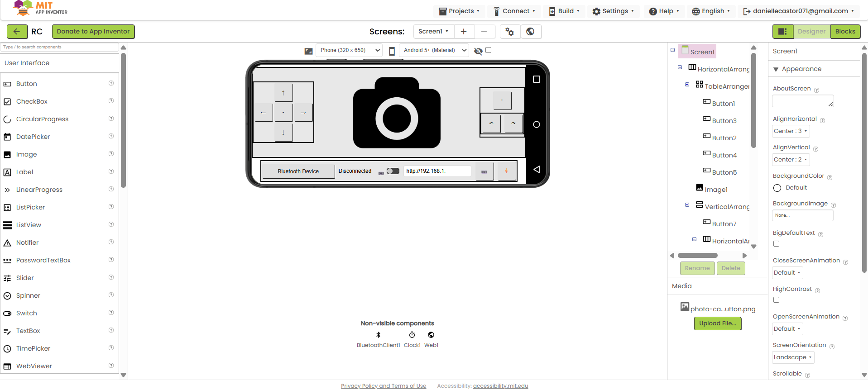Click the phone recent-apps square icon
This screenshot has width=868, height=390.
pos(537,79)
